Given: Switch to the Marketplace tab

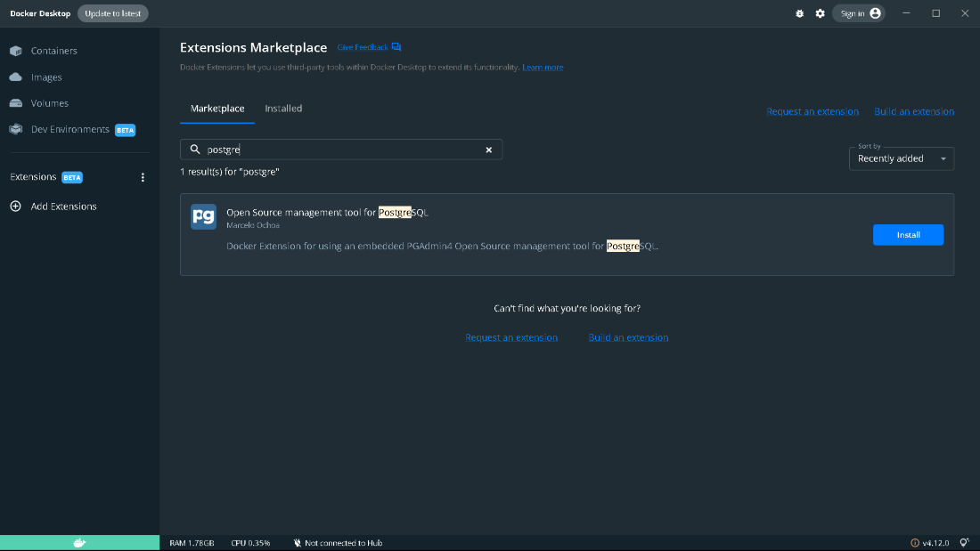Looking at the screenshot, I should [217, 109].
